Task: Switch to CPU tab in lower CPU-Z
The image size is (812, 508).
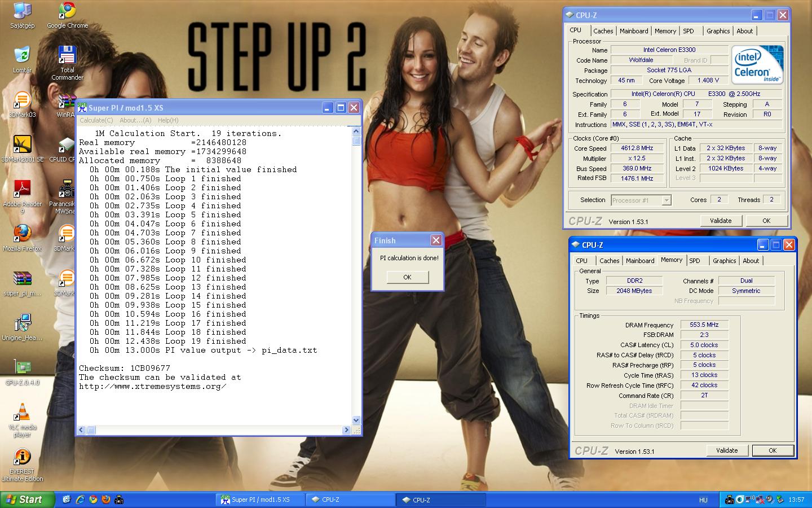Action: click(581, 261)
